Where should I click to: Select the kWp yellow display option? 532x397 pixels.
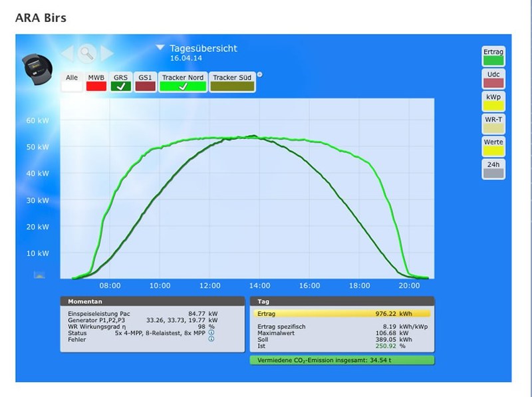point(493,102)
